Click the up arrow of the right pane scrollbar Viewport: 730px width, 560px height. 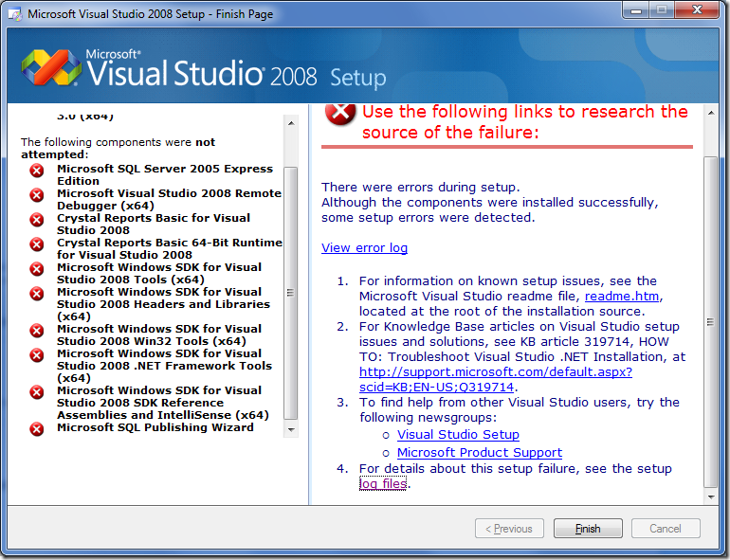tap(711, 113)
